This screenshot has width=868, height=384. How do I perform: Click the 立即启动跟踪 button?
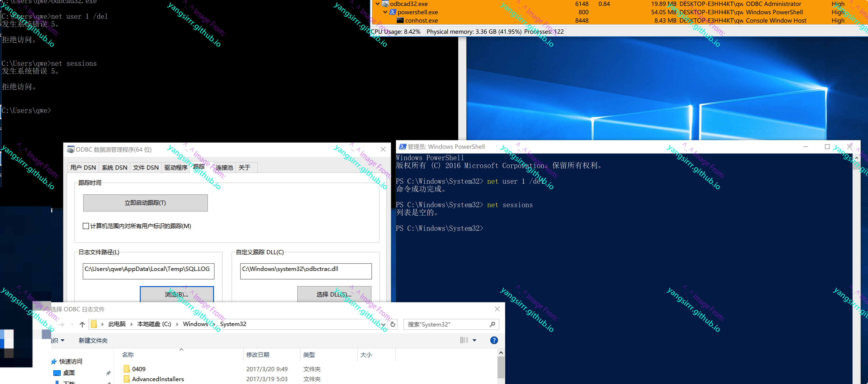(x=145, y=203)
